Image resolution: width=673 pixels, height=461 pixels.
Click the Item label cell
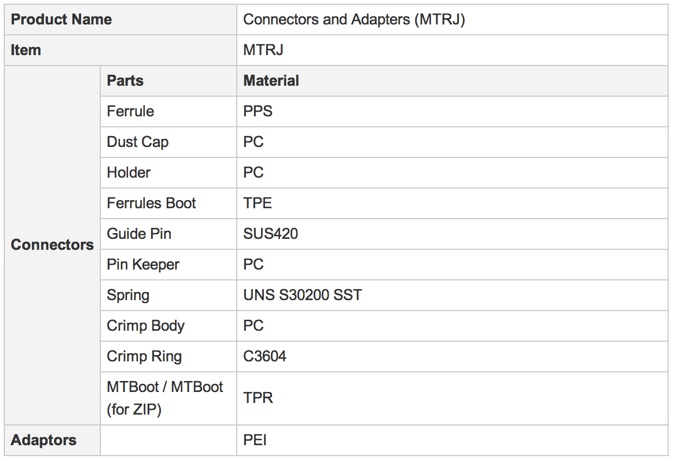tap(120, 50)
